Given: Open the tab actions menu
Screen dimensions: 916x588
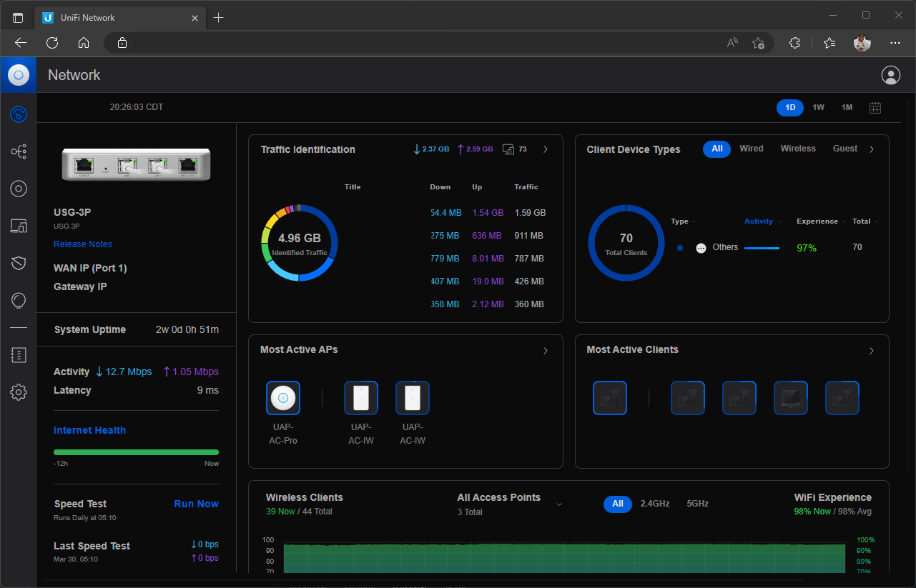Looking at the screenshot, I should tap(18, 17).
